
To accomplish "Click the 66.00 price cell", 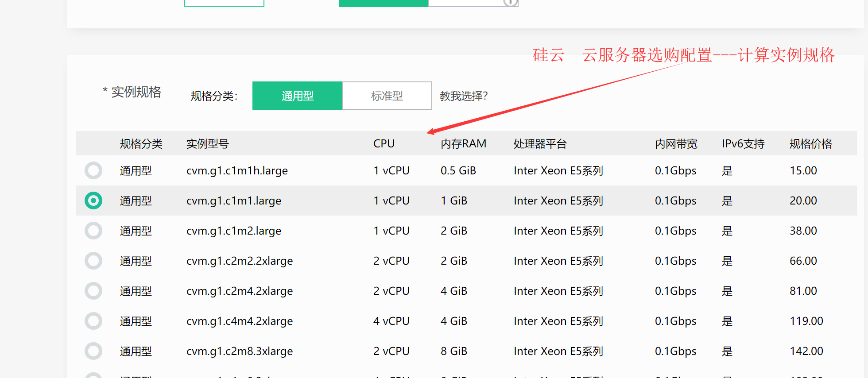I will [803, 261].
